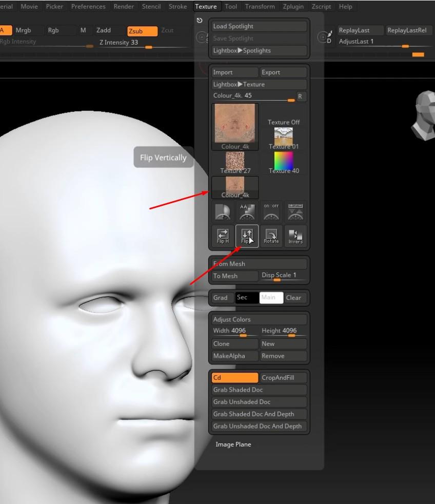
Task: Open the Tool menu
Action: pos(231,7)
